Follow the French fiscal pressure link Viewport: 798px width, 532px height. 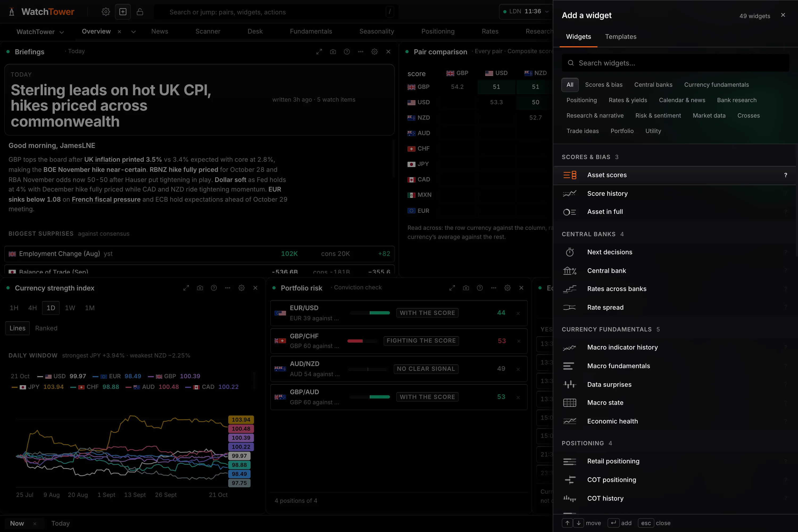(106, 199)
